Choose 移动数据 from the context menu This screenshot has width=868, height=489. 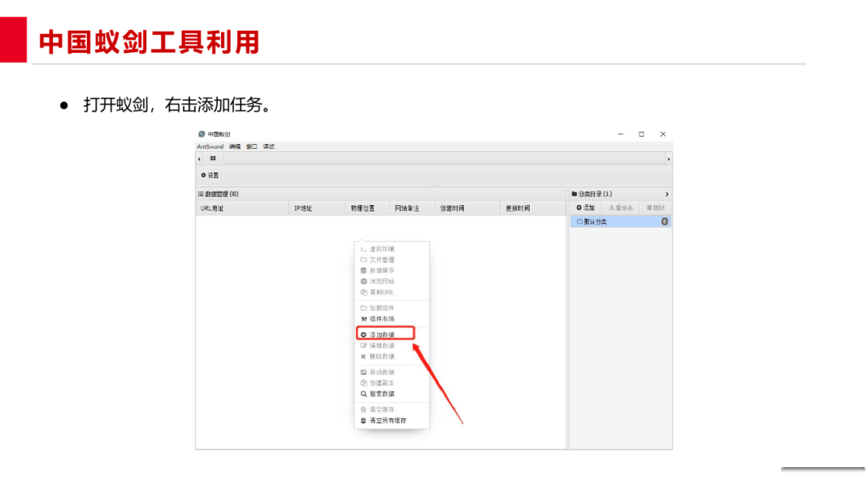click(x=392, y=372)
